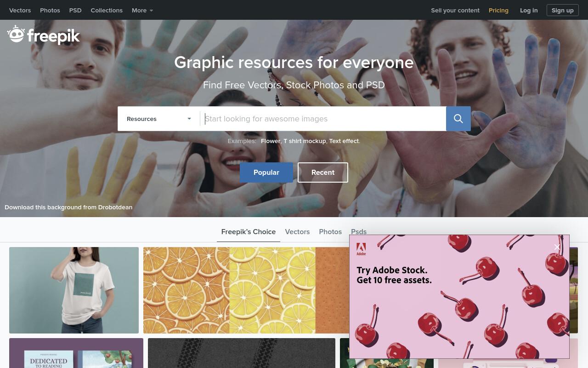Select the Freepik's Choice tab
The height and width of the screenshot is (368, 588).
(x=249, y=232)
